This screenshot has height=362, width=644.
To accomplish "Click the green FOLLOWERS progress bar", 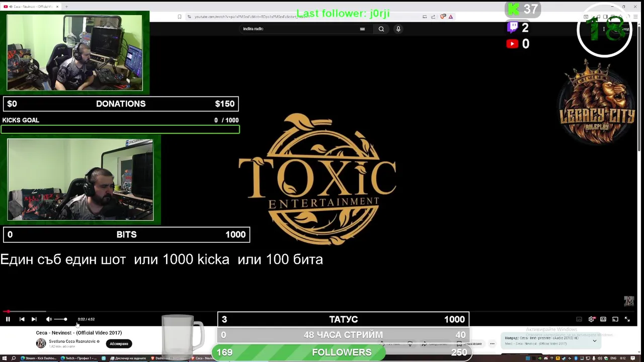I will [342, 352].
